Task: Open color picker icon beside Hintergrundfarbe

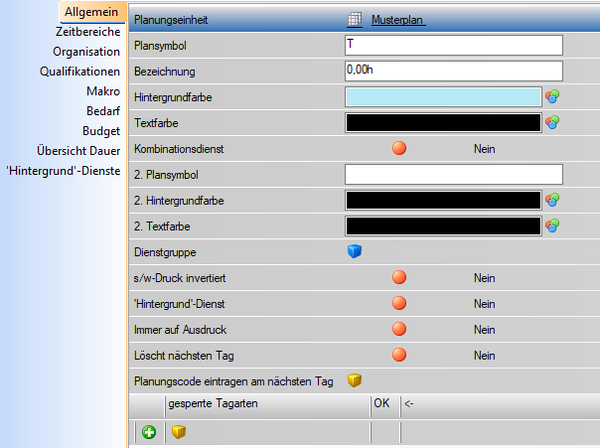Action: (552, 97)
